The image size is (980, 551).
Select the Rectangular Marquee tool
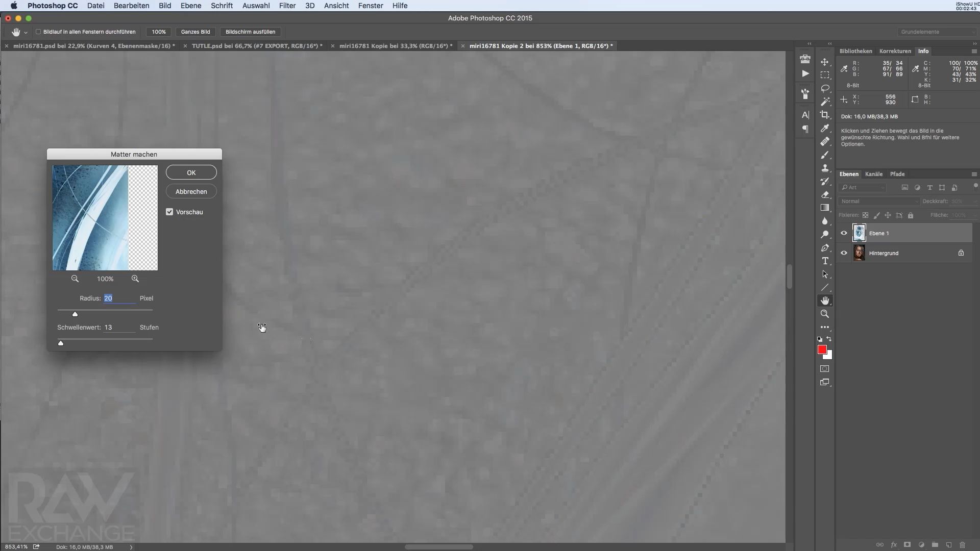(x=824, y=75)
